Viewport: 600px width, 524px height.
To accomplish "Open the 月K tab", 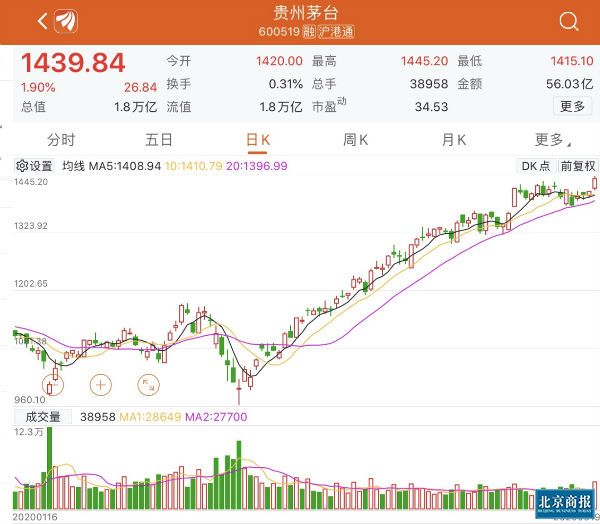I will click(x=454, y=140).
